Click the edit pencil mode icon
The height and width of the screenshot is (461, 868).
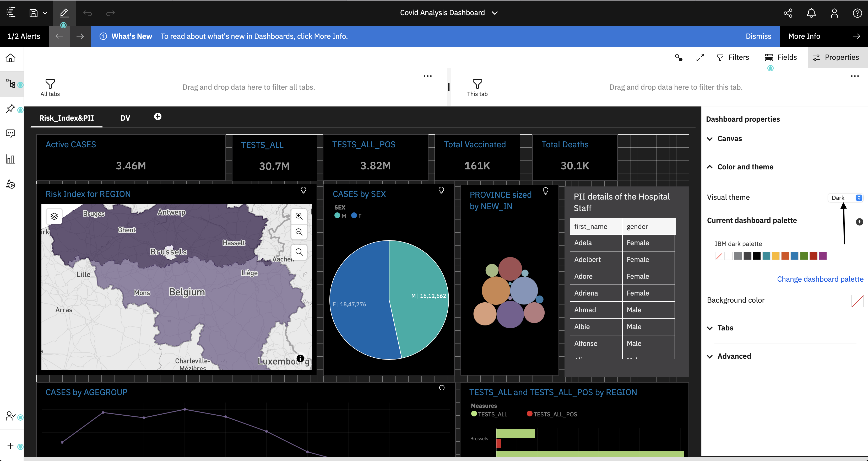(x=64, y=13)
